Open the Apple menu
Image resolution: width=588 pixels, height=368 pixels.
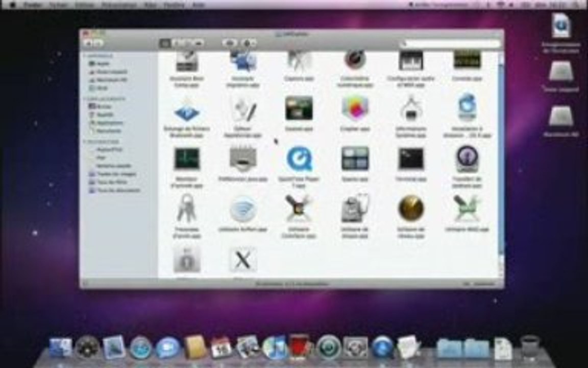13,5
